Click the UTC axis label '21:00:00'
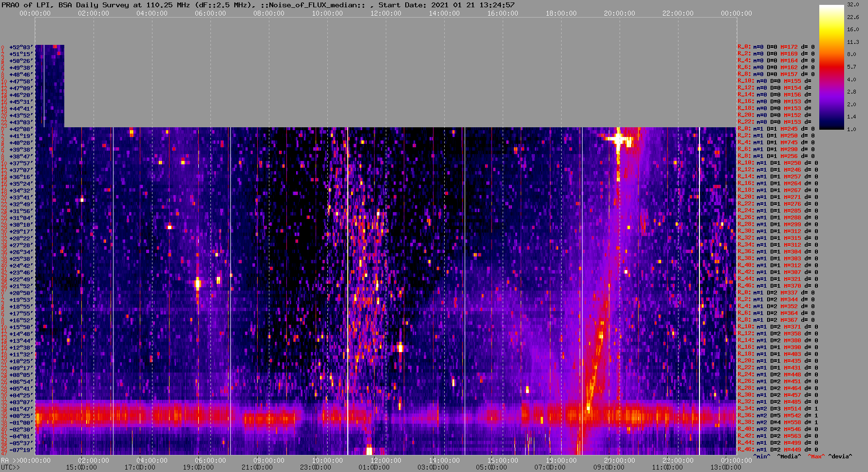The image size is (868, 472). (x=257, y=468)
